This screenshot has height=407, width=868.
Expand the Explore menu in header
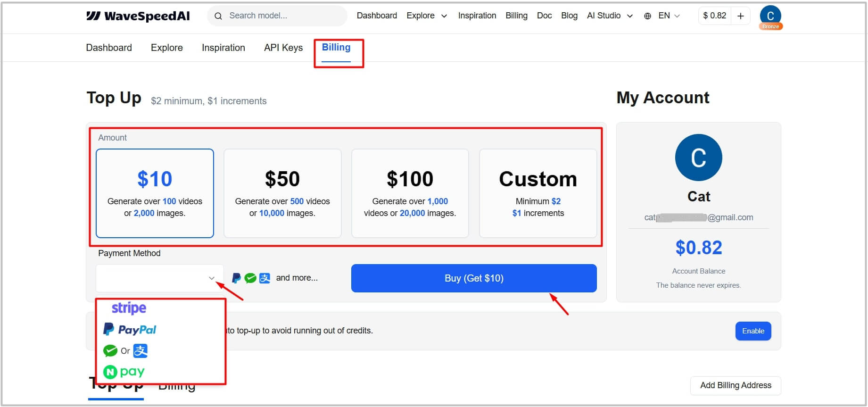pyautogui.click(x=427, y=16)
